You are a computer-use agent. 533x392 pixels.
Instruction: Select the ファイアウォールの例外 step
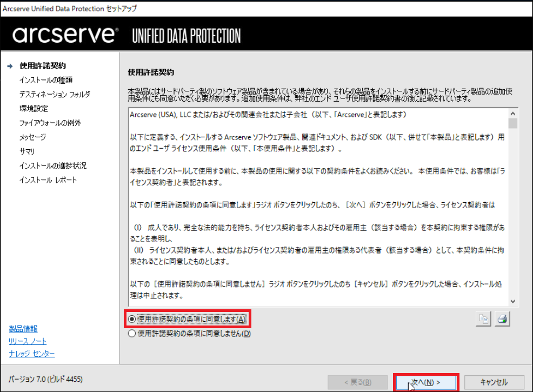(x=50, y=123)
